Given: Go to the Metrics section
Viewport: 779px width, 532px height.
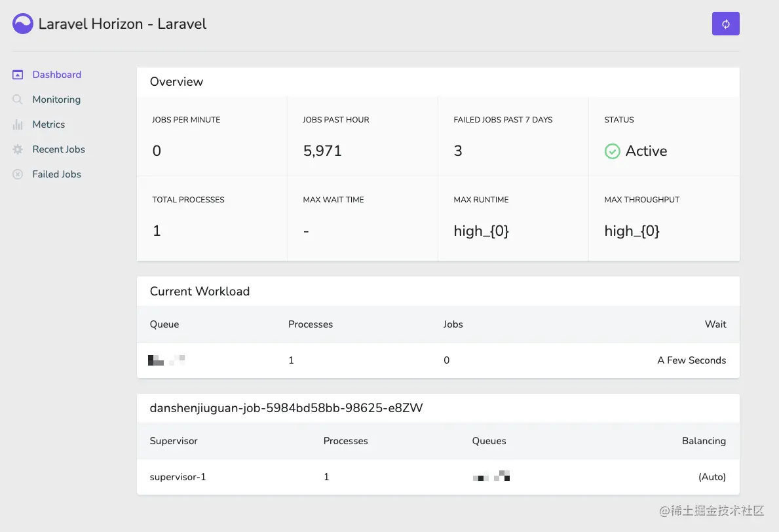Looking at the screenshot, I should coord(48,124).
